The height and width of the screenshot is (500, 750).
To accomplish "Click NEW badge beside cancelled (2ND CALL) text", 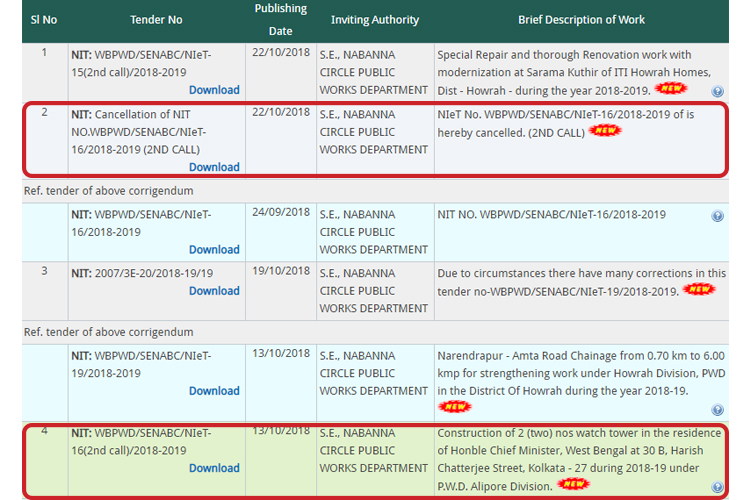I will (605, 131).
